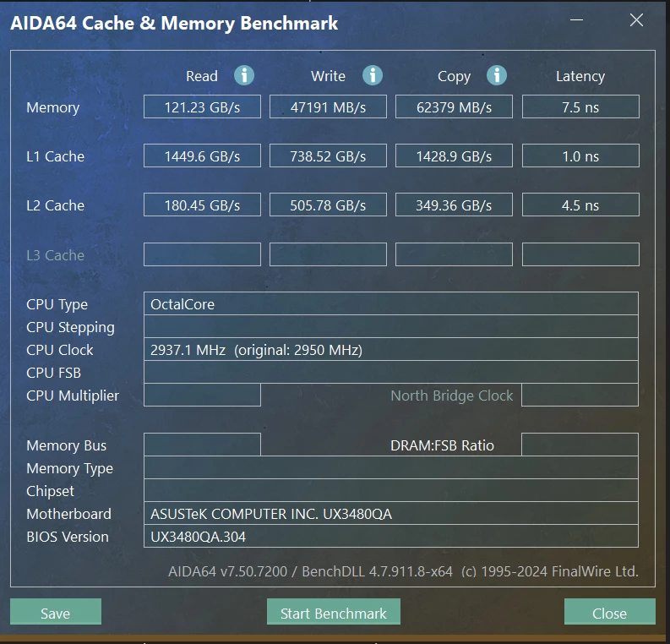Click the Memory row label

[x=52, y=107]
